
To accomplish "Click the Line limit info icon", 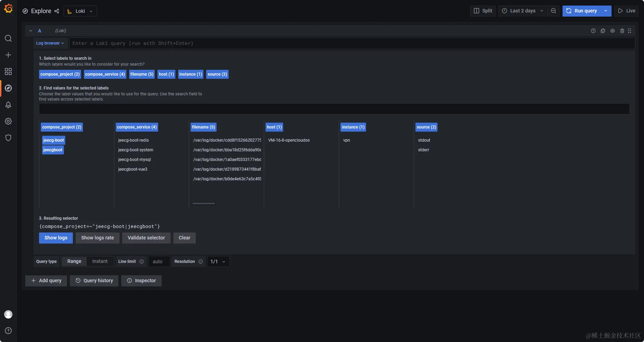I will point(142,262).
